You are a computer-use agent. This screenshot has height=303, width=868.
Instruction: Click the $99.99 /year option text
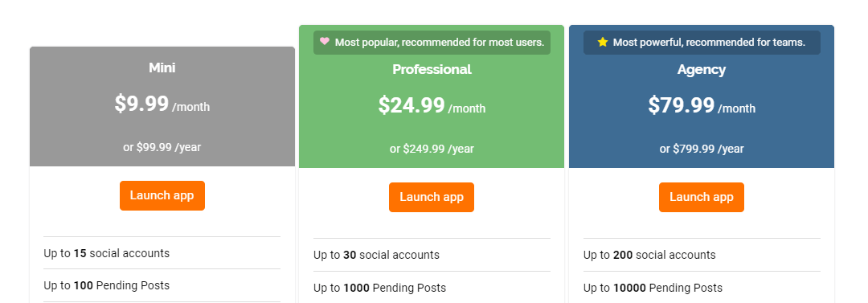162,147
